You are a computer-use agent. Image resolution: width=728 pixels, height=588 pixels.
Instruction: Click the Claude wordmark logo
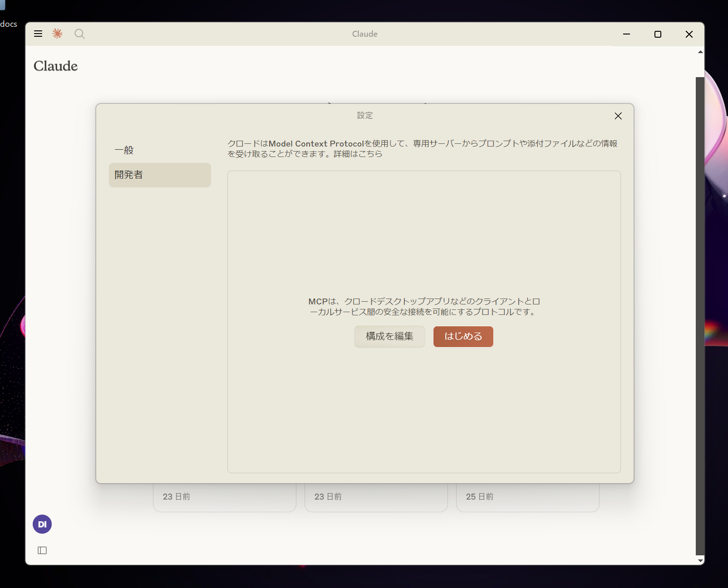[55, 66]
